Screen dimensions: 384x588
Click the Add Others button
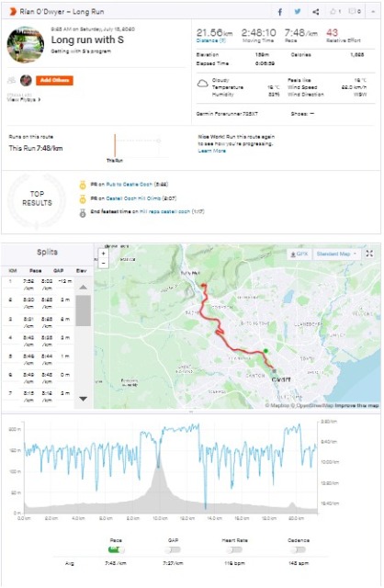point(55,80)
